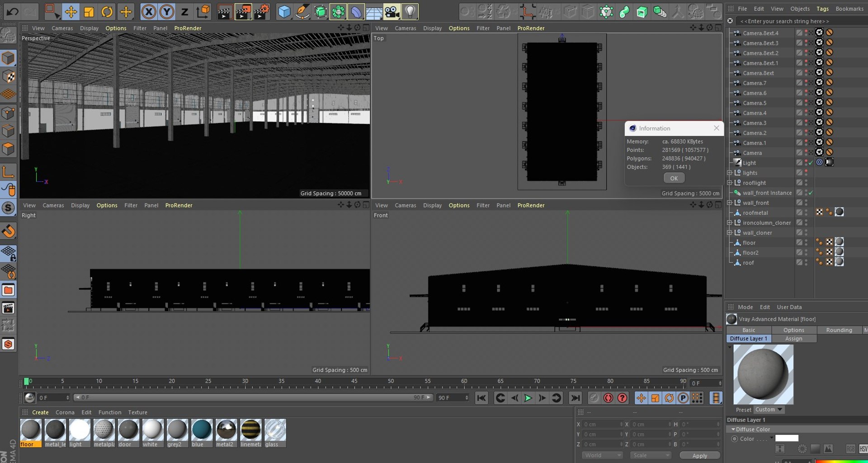Viewport: 868px width, 463px height.
Task: Open the World coordinate dropdown
Action: (x=603, y=455)
